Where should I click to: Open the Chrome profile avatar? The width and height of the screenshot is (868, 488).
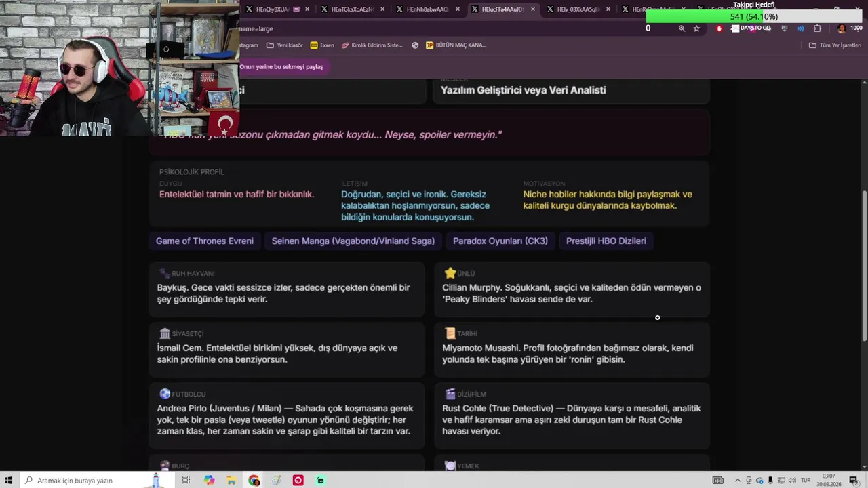(842, 28)
